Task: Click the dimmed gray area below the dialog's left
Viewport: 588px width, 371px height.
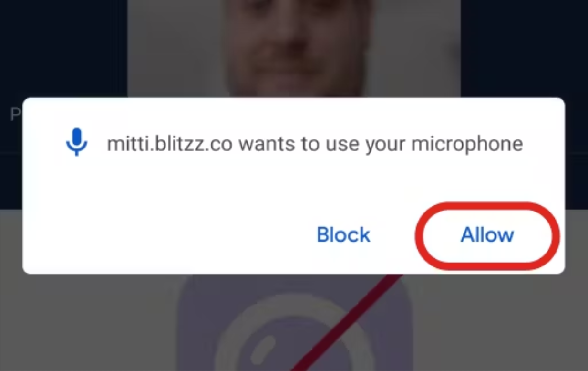Action: point(88,322)
